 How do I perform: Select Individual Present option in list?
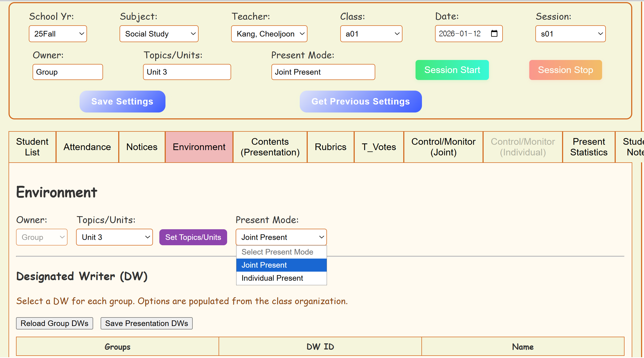[272, 278]
